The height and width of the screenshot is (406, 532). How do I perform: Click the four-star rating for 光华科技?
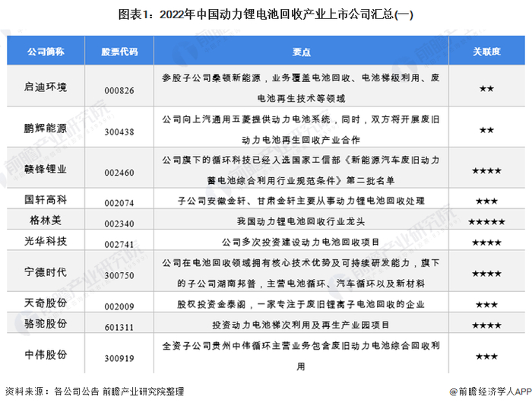click(486, 243)
